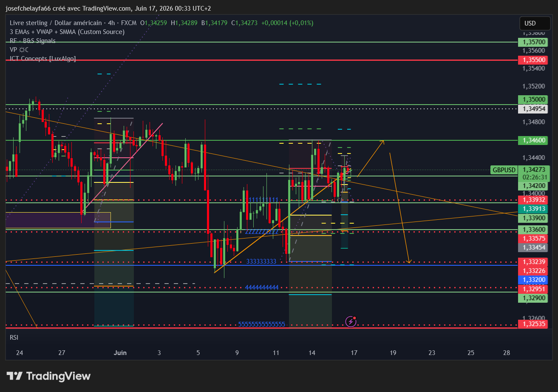Select the green 1,32900 price label
The width and height of the screenshot is (558, 392).
point(533,298)
